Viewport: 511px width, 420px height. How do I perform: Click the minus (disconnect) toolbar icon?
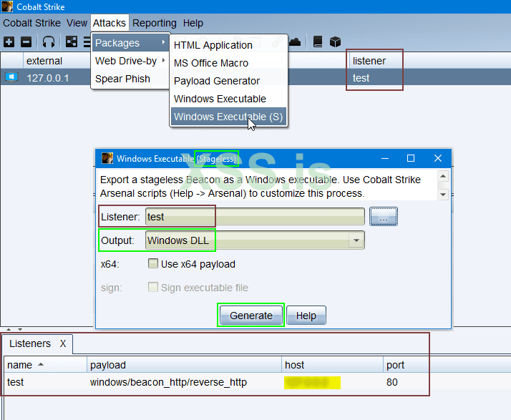point(26,41)
